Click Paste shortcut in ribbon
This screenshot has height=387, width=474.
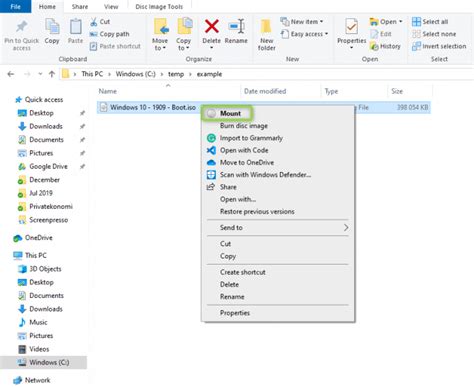point(115,46)
